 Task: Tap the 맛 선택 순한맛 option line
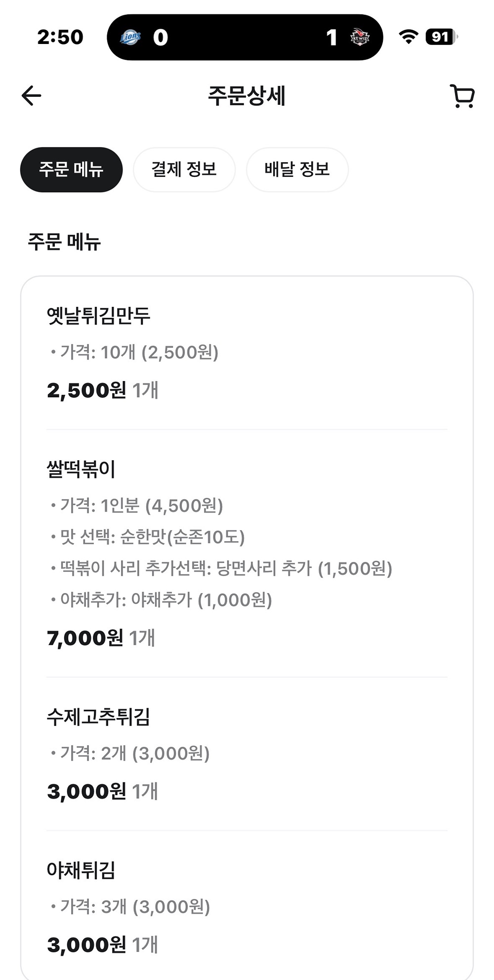pyautogui.click(x=148, y=537)
